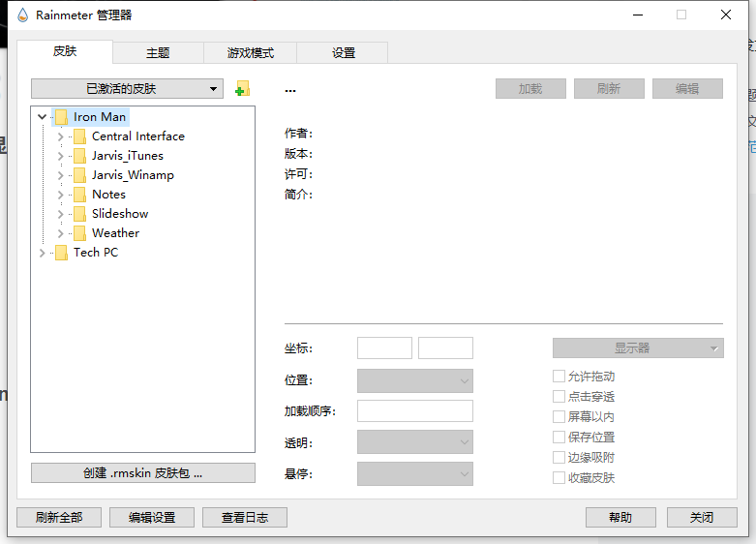
Task: Click the Central Interface folder icon
Action: tap(79, 136)
